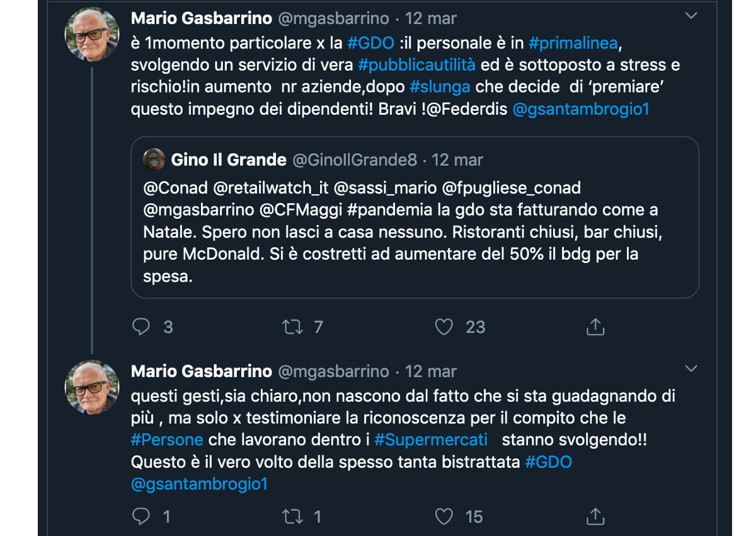The height and width of the screenshot is (536, 756).
Task: Open the second tweet's chevron options menu
Action: pos(691,368)
